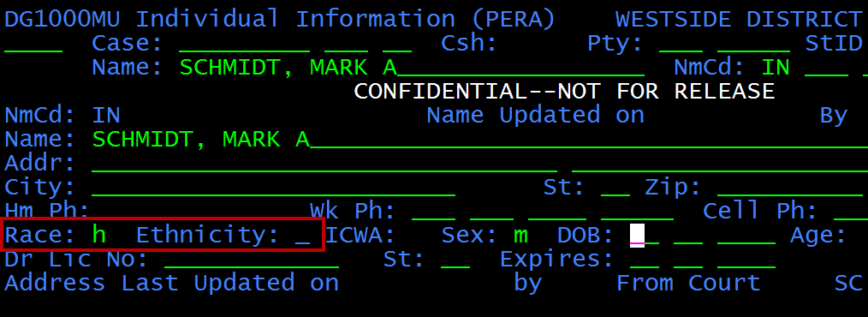Click the blank field left of Case
The image size is (868, 317).
pyautogui.click(x=33, y=43)
